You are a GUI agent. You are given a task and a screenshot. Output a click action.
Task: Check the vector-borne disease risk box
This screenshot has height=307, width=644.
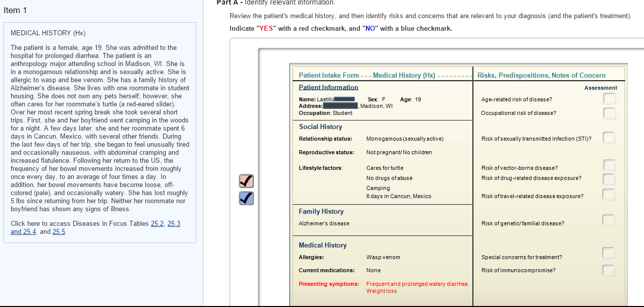click(x=608, y=165)
